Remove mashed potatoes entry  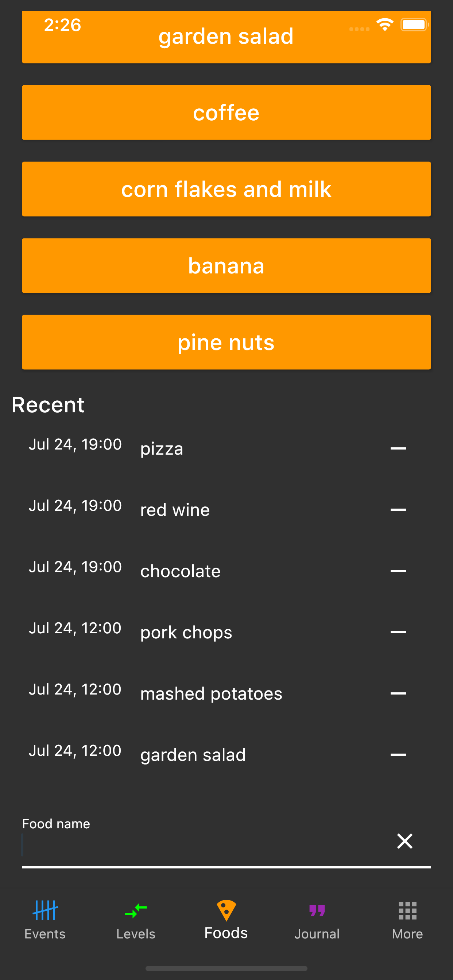[398, 693]
